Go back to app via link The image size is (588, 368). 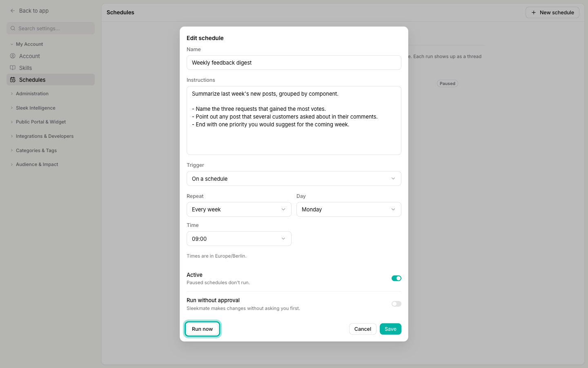29,11
